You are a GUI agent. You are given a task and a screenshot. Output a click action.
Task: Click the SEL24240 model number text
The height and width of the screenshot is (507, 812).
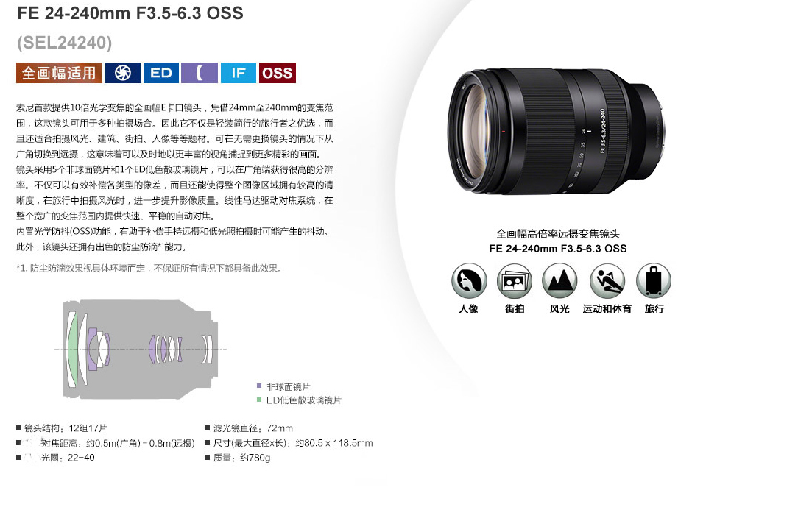click(64, 43)
